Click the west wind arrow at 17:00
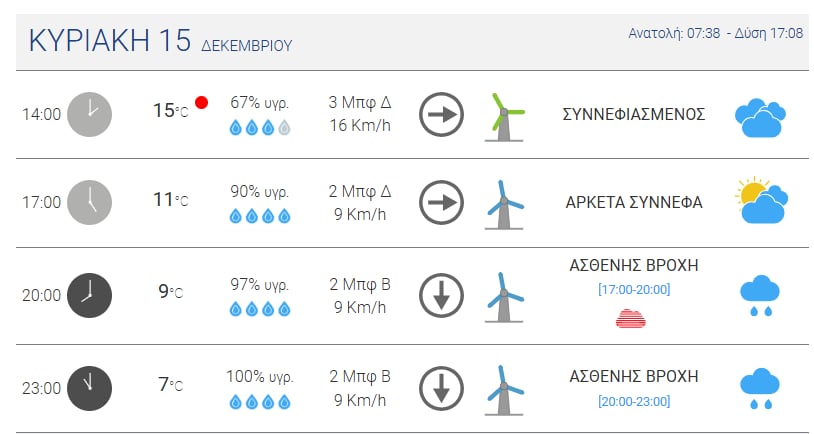This screenshot has width=814, height=434. tap(439, 202)
